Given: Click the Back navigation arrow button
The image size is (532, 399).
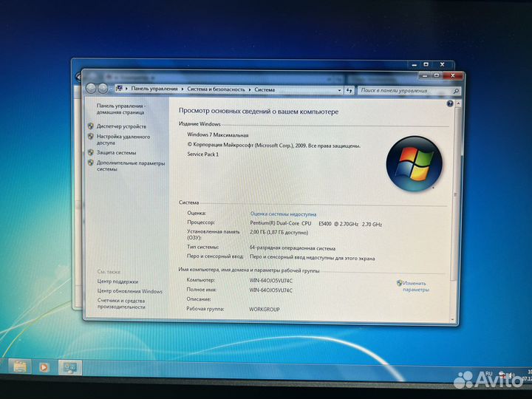Looking at the screenshot, I should tap(91, 89).
